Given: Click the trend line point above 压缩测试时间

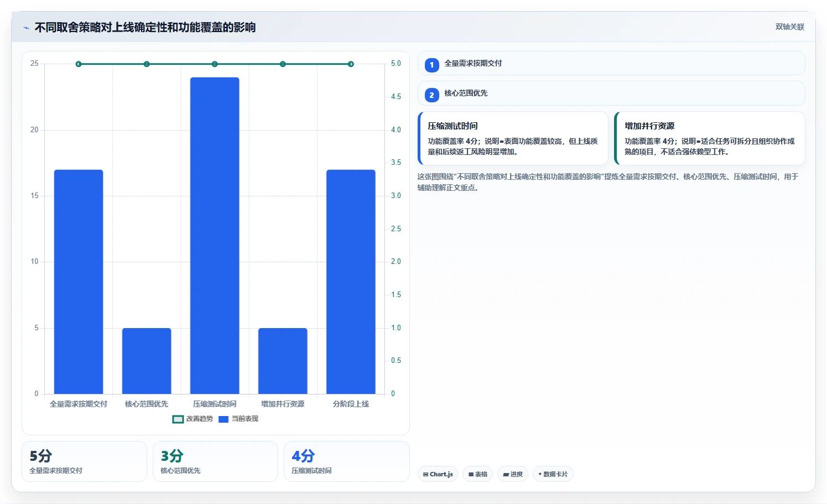Looking at the screenshot, I should coord(215,64).
